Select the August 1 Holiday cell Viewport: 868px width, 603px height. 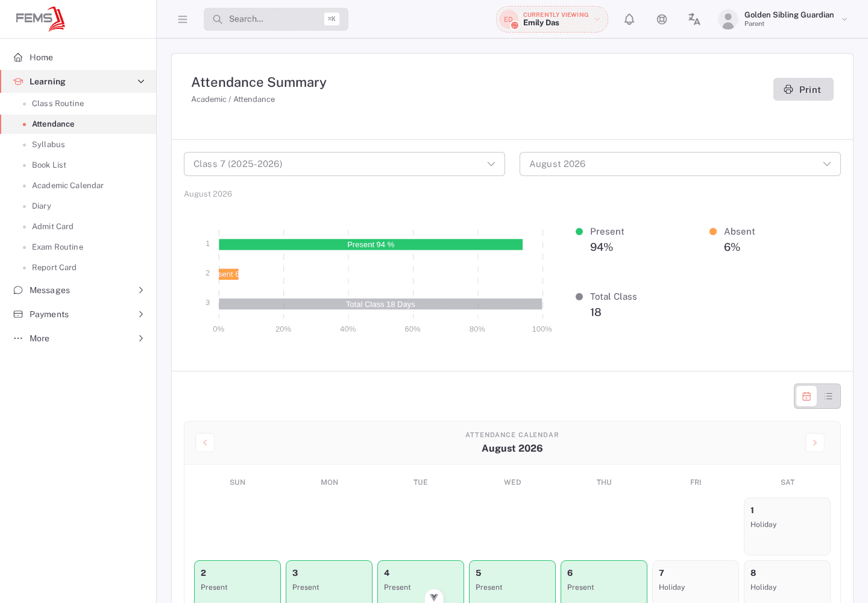[x=787, y=526]
